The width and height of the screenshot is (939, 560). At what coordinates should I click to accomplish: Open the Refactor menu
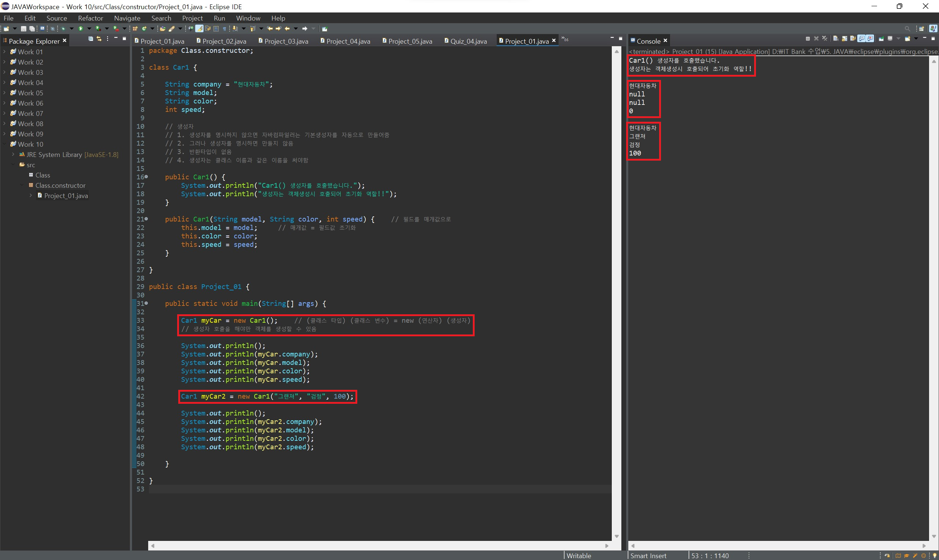tap(90, 18)
